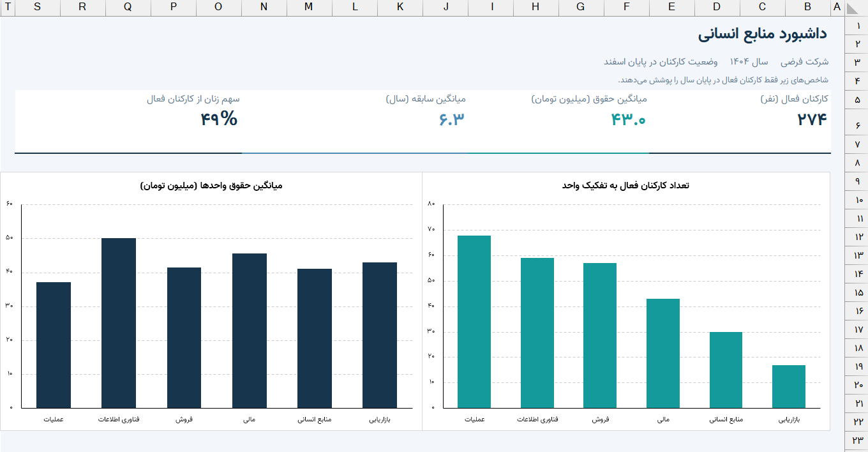Click وضعیت کارکنان در پایان اسفند text
The width and height of the screenshot is (868, 452).
point(661,62)
